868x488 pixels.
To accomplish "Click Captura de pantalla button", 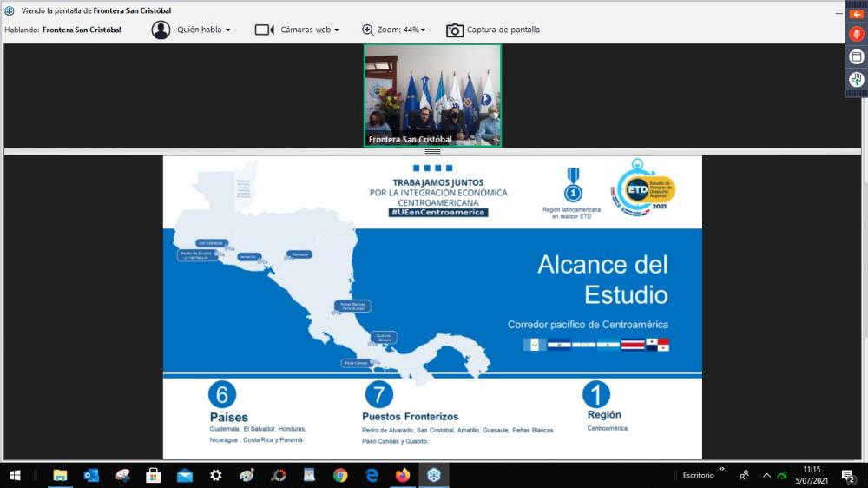I will point(503,30).
